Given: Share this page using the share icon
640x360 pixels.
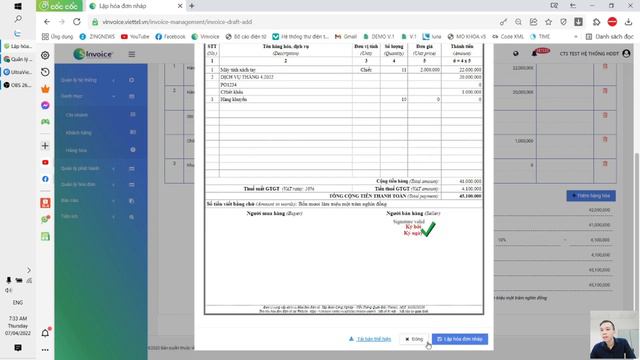Looking at the screenshot, I should [x=533, y=22].
